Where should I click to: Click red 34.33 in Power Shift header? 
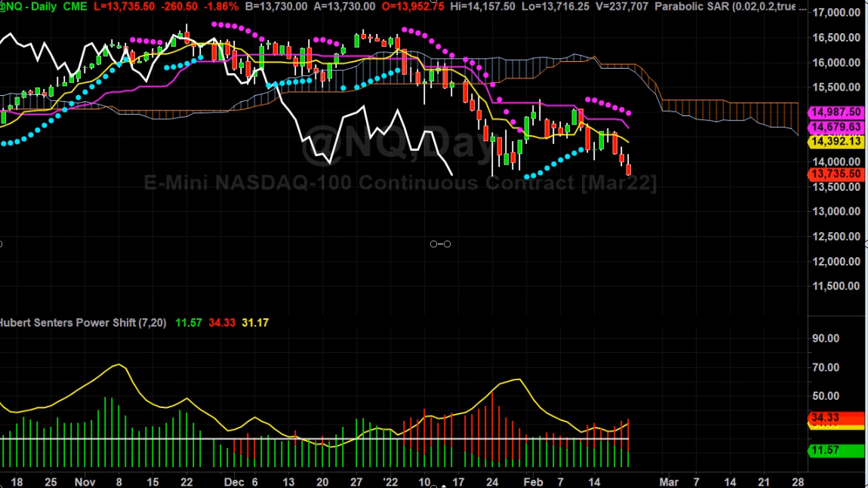(222, 323)
